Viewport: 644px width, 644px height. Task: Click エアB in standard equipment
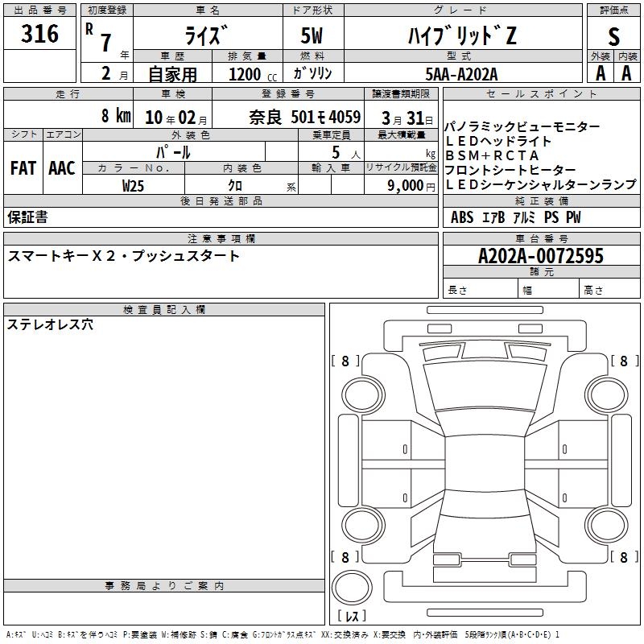click(493, 217)
